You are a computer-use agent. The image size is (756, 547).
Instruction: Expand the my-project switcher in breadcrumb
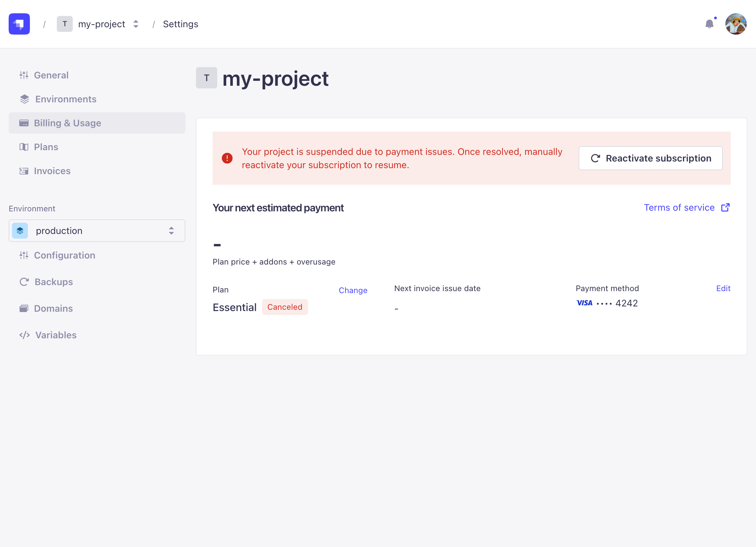point(135,24)
